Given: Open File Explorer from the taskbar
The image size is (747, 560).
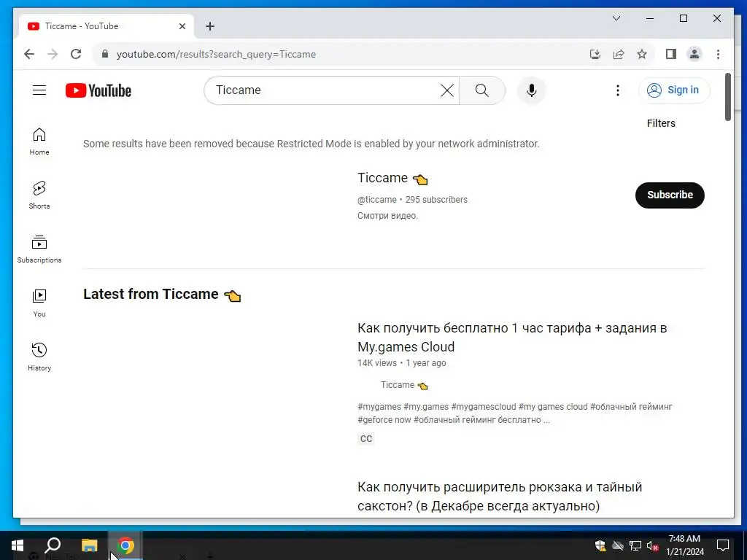Looking at the screenshot, I should 89,545.
